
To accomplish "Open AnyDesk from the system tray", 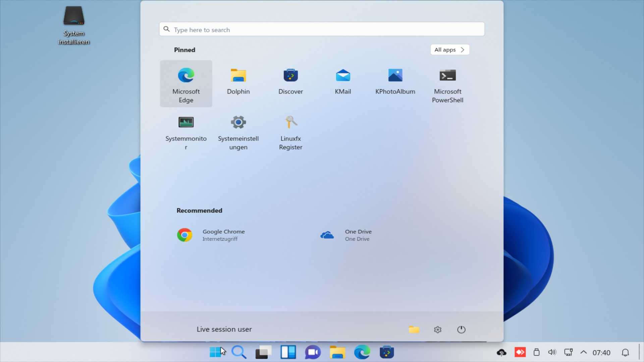I will tap(520, 352).
